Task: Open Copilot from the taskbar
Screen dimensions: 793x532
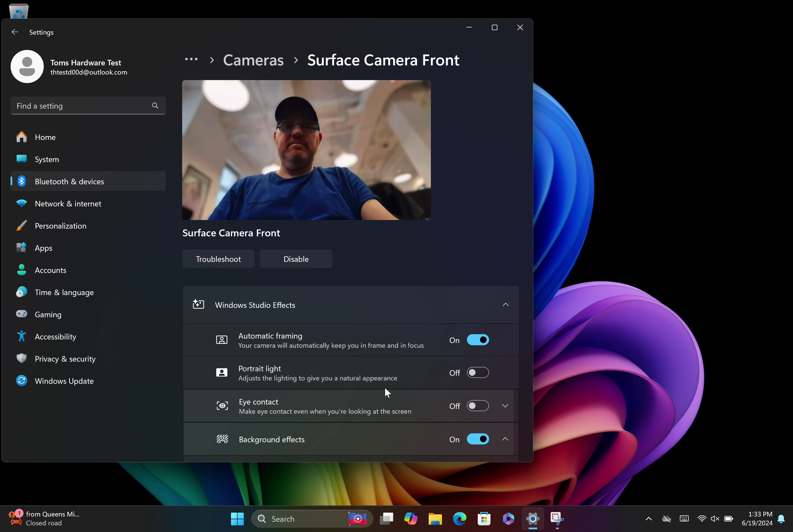Action: [410, 518]
